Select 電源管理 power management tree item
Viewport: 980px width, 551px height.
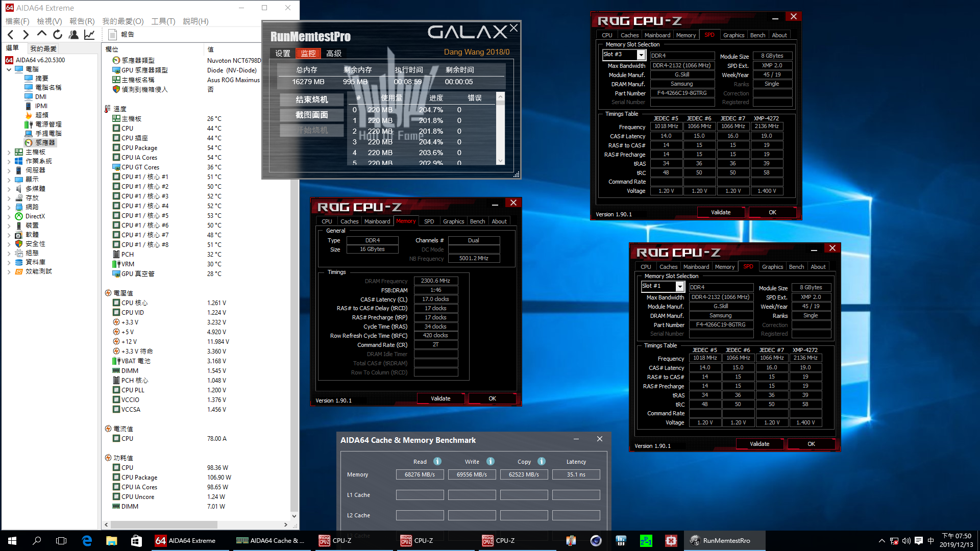[x=48, y=124]
